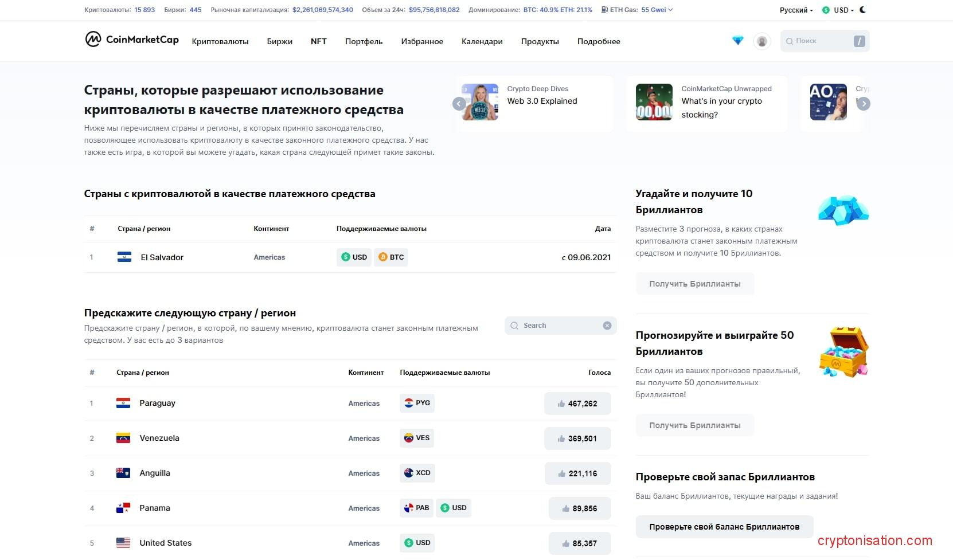Open the USD currency selector
Image resolution: width=953 pixels, height=560 pixels.
point(838,10)
